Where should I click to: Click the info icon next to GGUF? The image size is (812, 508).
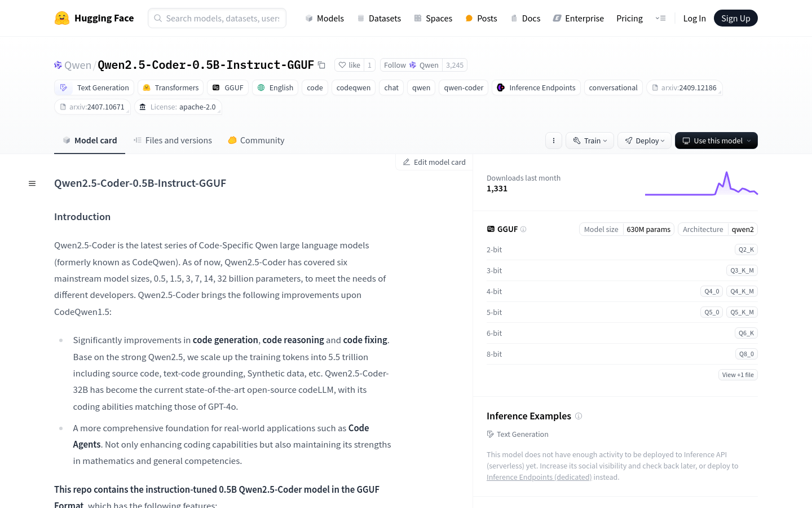523,229
